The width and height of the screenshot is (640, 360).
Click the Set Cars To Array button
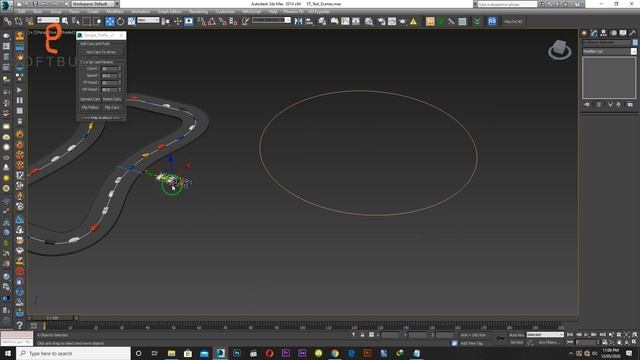click(x=101, y=52)
